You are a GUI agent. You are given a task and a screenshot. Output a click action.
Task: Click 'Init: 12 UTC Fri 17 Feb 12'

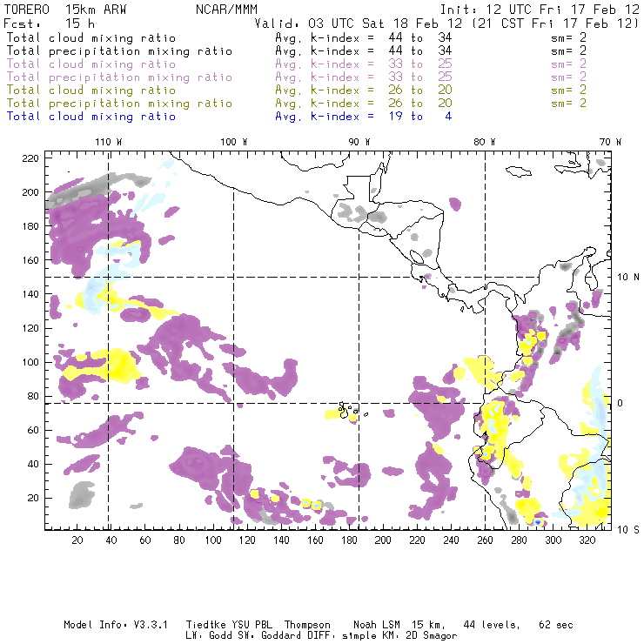pos(540,10)
